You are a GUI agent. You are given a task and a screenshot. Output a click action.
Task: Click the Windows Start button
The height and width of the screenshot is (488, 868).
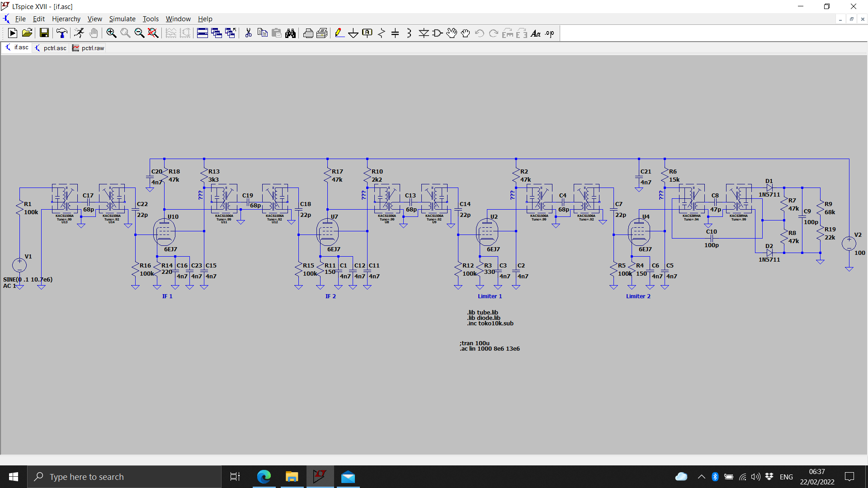pyautogui.click(x=14, y=477)
